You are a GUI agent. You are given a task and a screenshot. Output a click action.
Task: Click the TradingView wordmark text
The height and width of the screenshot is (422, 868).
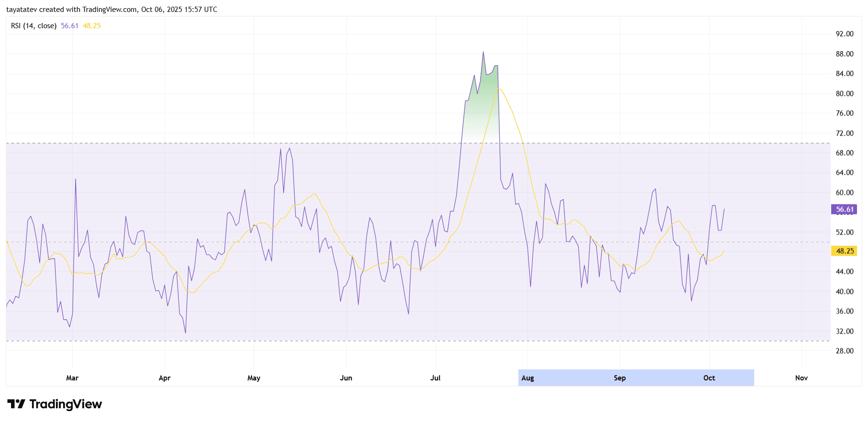(x=66, y=404)
